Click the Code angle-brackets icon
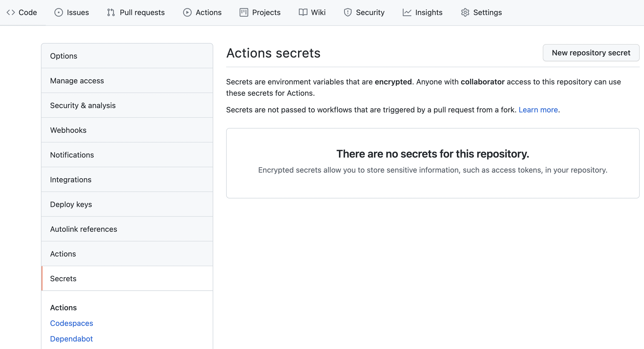 coord(11,12)
